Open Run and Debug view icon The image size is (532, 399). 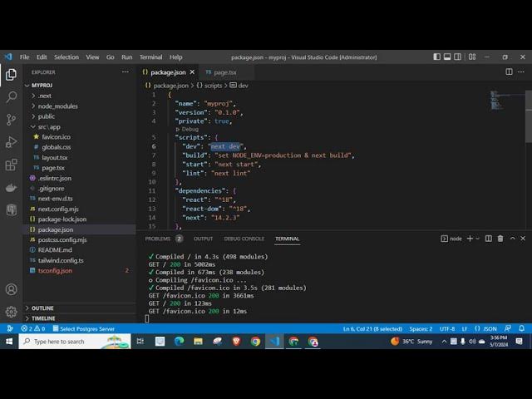(x=11, y=142)
